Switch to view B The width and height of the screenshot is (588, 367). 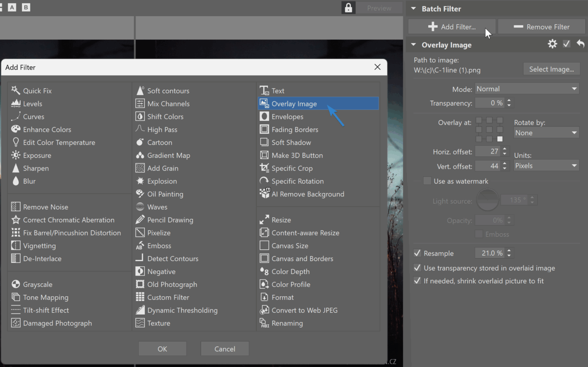(x=26, y=7)
